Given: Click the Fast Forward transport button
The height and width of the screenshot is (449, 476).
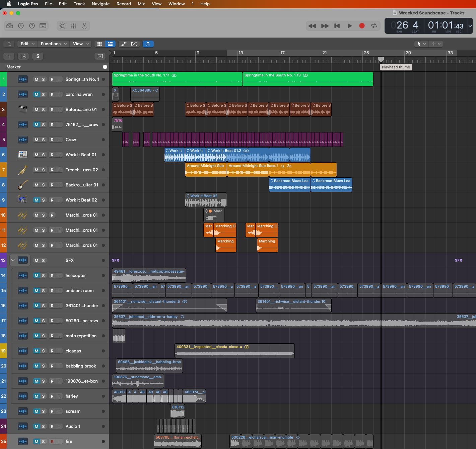Looking at the screenshot, I should (x=325, y=26).
